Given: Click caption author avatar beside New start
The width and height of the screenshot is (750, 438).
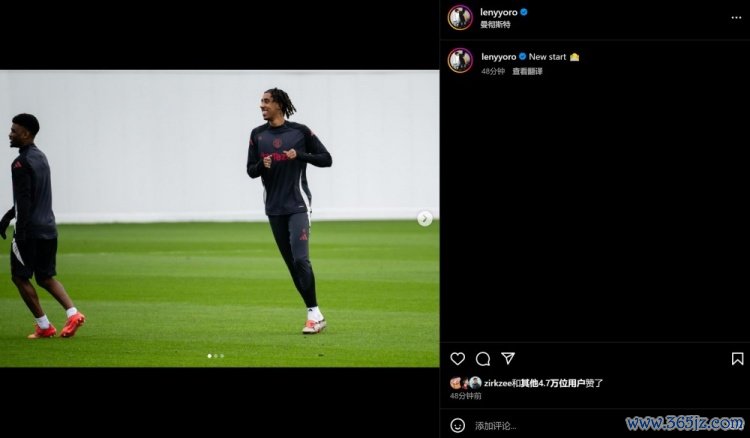Looking at the screenshot, I should tap(460, 61).
